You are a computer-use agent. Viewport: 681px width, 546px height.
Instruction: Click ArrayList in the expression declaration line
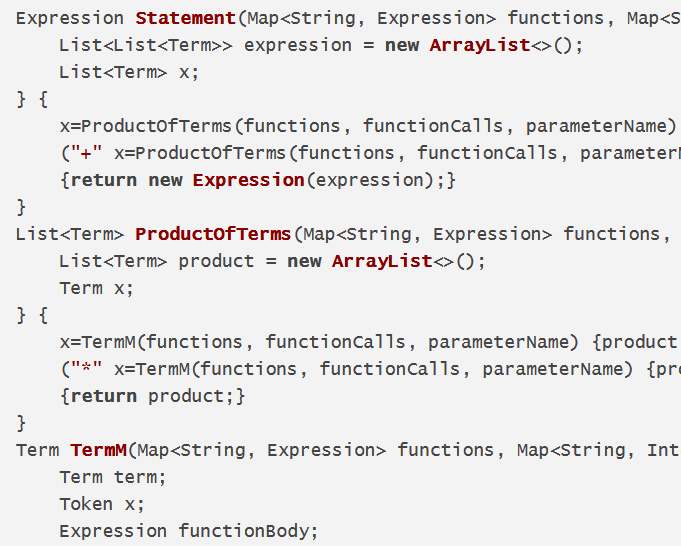click(x=477, y=45)
